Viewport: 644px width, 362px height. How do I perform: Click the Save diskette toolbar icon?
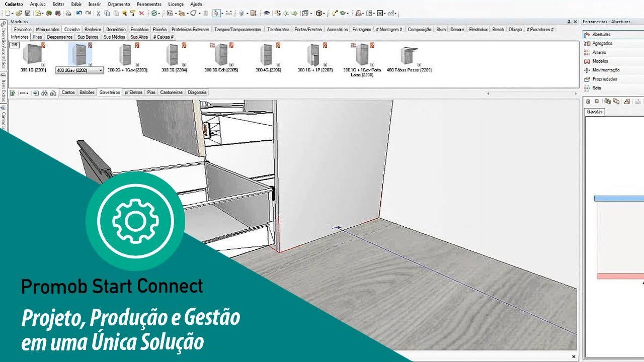click(x=27, y=13)
